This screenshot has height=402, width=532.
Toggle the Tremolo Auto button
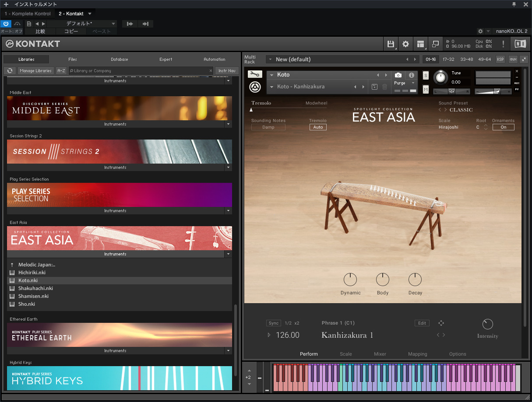(318, 127)
